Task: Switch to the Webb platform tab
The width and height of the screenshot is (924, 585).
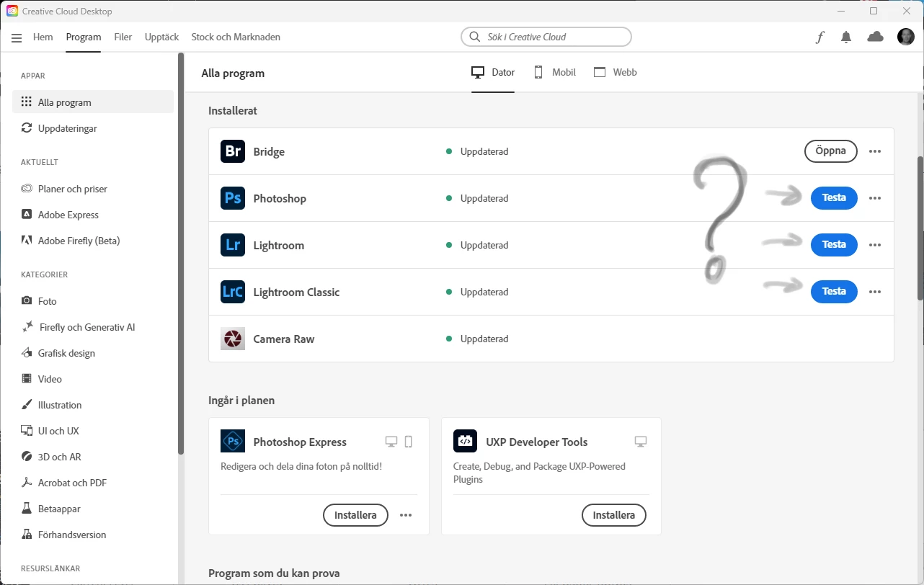Action: [x=616, y=72]
